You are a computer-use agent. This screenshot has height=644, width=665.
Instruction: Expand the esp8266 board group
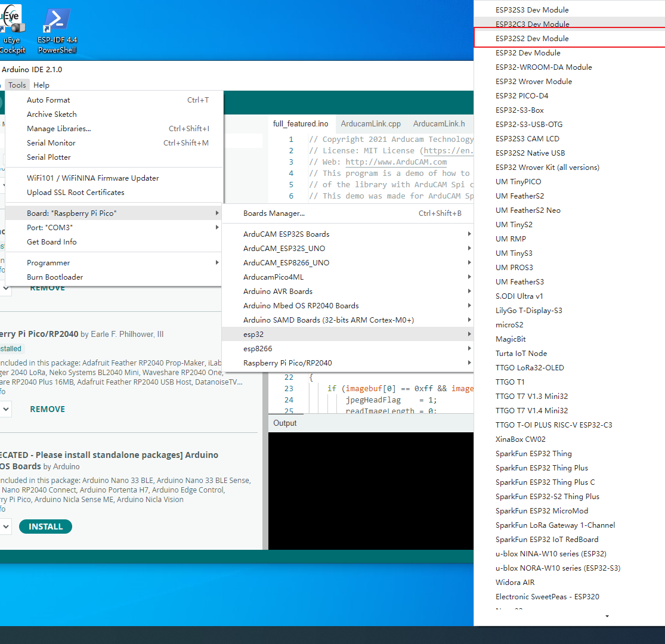click(x=348, y=348)
